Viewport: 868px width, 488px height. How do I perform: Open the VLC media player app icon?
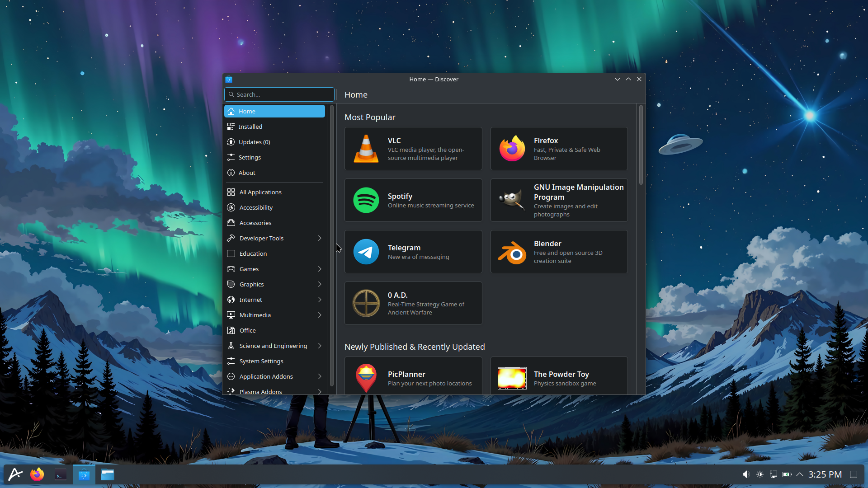(x=366, y=149)
